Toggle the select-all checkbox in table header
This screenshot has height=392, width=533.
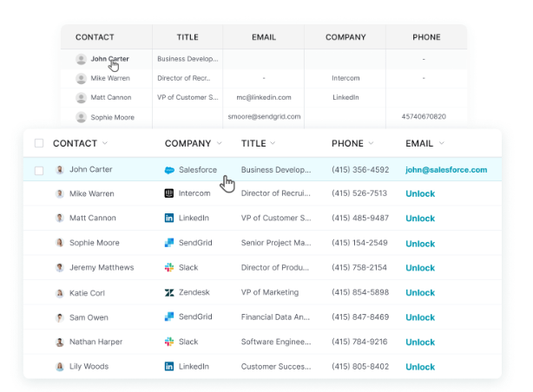[x=39, y=143]
